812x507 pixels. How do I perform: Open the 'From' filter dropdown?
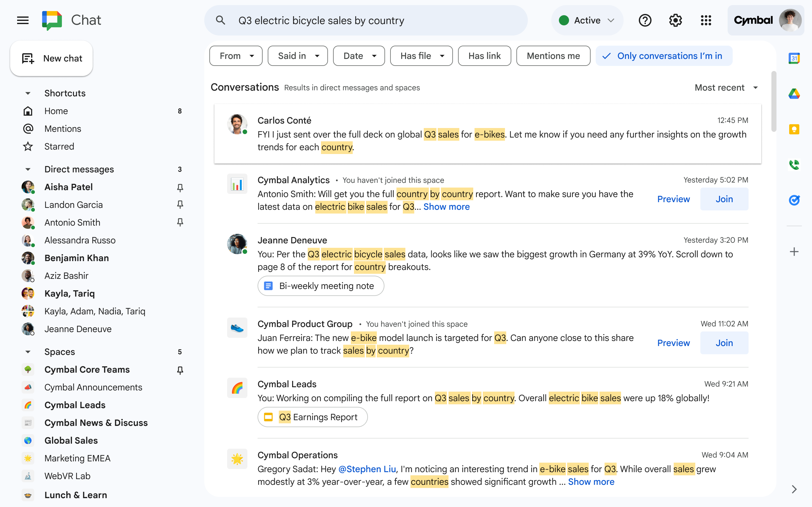pos(236,56)
